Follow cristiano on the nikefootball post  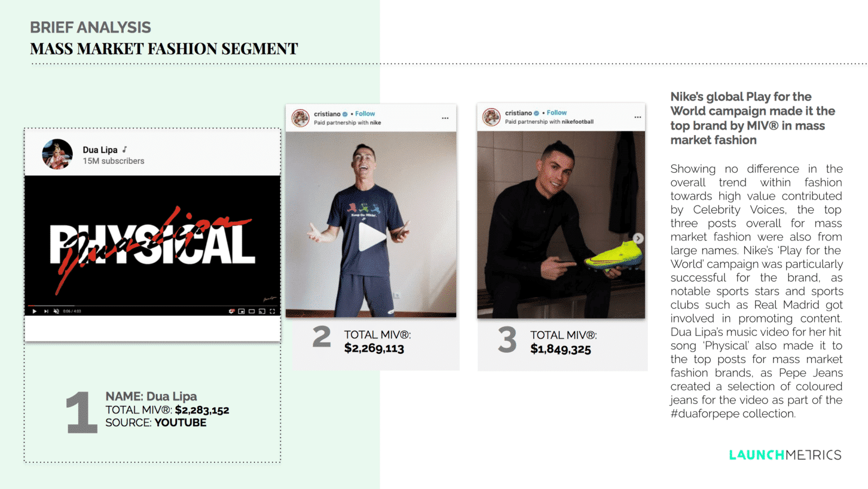tap(557, 112)
